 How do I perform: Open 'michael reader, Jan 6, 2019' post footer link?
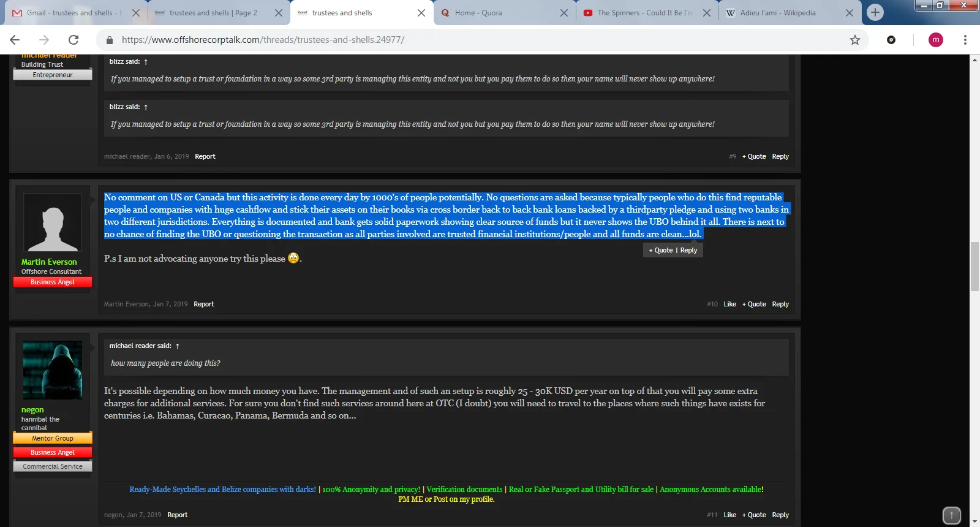point(146,156)
